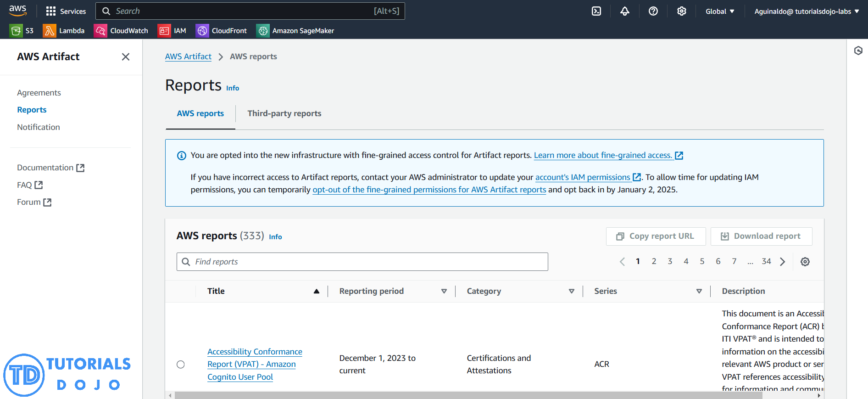Sort by Reporting period column arrow
Screen dimensions: 868x399
pos(444,291)
